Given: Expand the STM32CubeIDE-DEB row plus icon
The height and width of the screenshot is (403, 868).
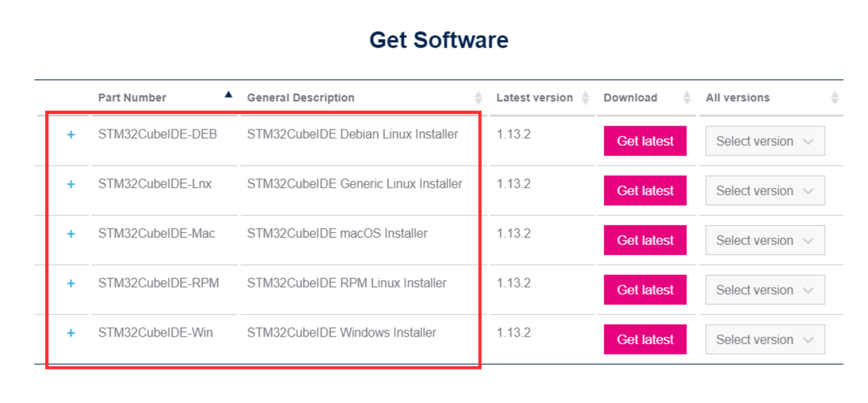Looking at the screenshot, I should (x=71, y=135).
